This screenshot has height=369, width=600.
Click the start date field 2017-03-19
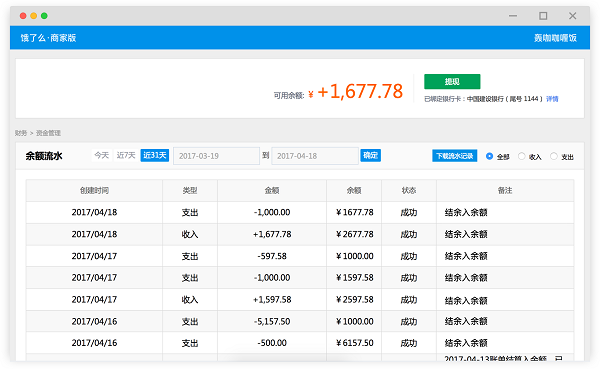point(216,156)
